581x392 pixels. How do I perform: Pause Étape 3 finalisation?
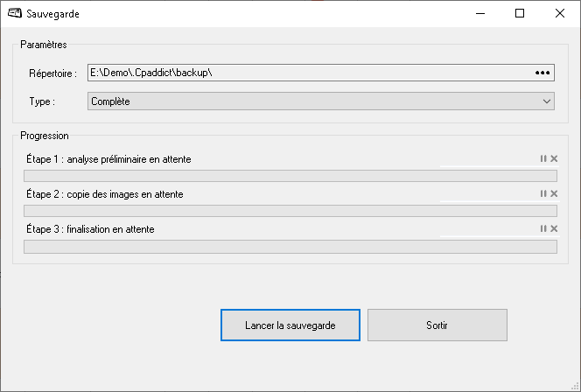pos(543,228)
